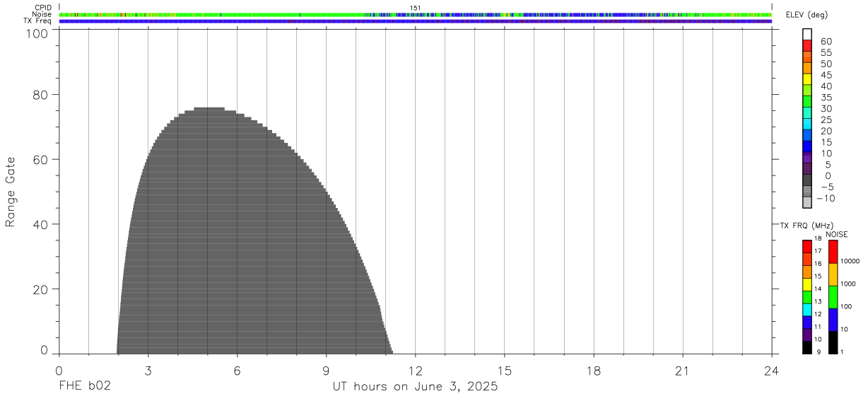
Task: Select the white top segment of ELEV colorbar
Action: [x=807, y=34]
